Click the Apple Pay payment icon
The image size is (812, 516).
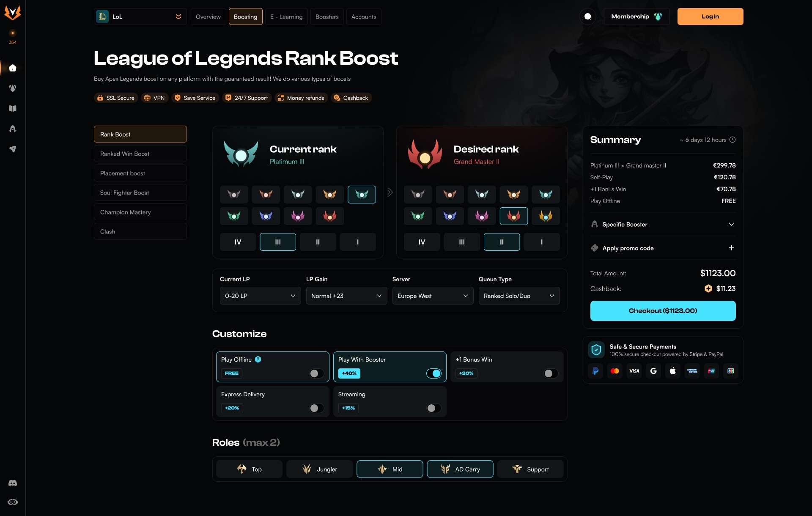coord(673,371)
